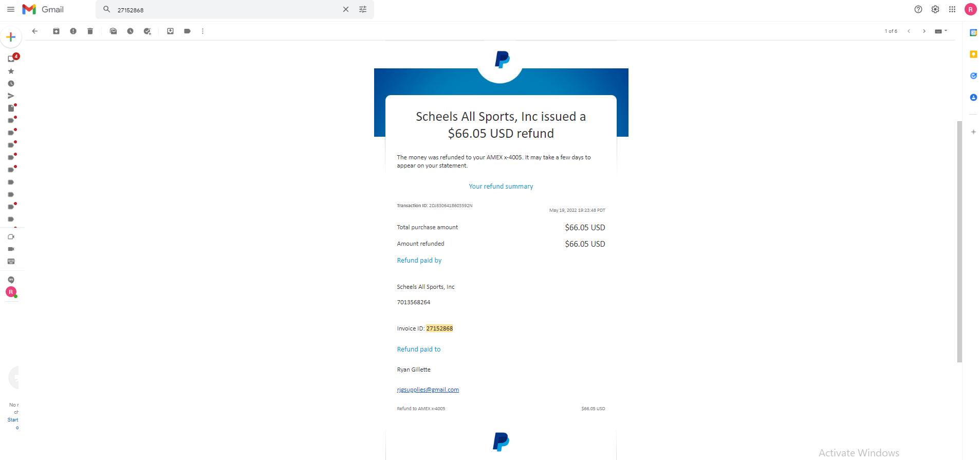
Task: Click the 'Refund to AMEX x-4005' line
Action: pyautogui.click(x=421, y=409)
